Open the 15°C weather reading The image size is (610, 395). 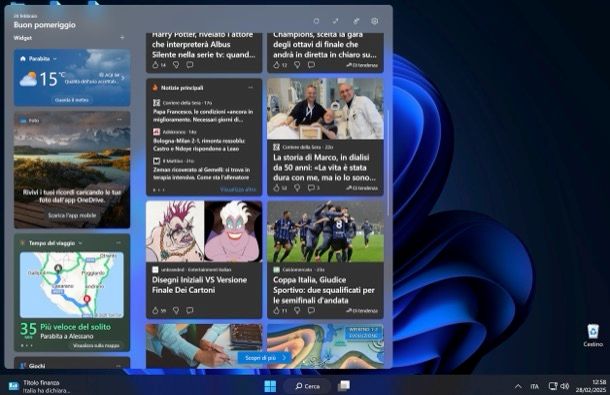(49, 79)
